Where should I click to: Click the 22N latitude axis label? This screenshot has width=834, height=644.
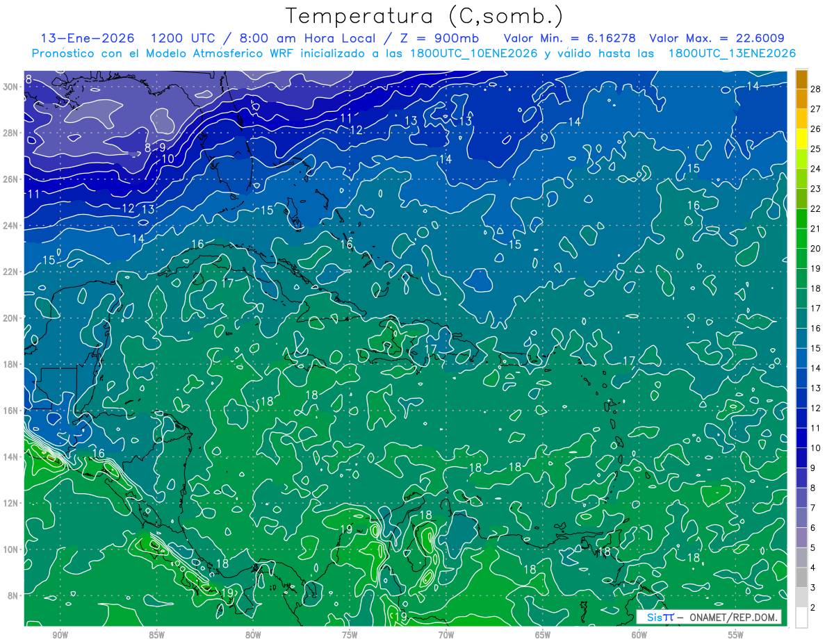10,272
